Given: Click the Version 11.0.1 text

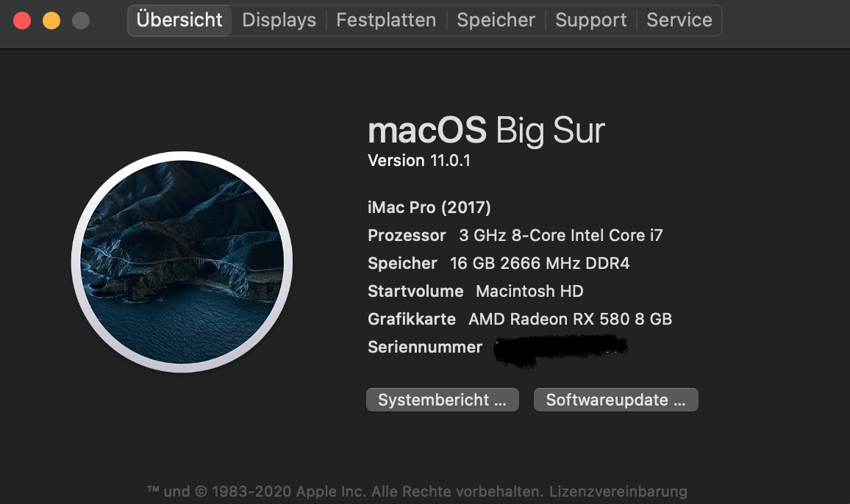Looking at the screenshot, I should coord(419,161).
